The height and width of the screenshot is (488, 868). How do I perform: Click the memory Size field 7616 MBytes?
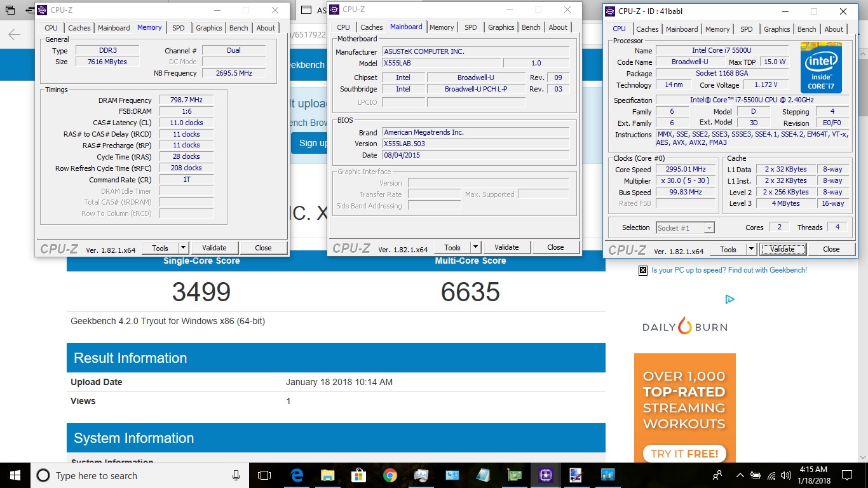pyautogui.click(x=107, y=62)
